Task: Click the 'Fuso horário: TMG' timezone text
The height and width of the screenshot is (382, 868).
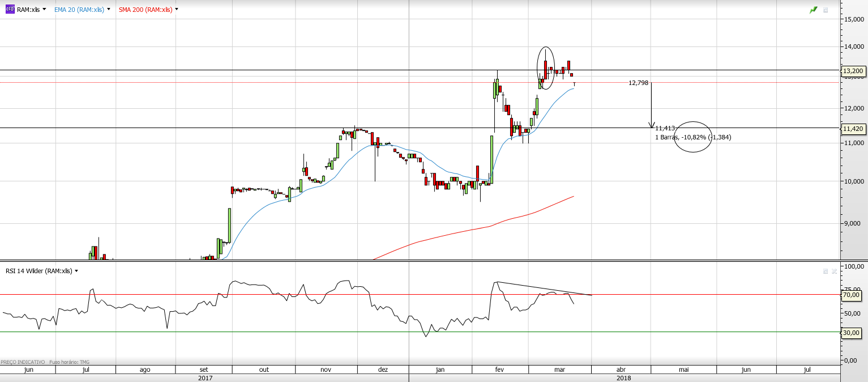Action: coord(69,362)
